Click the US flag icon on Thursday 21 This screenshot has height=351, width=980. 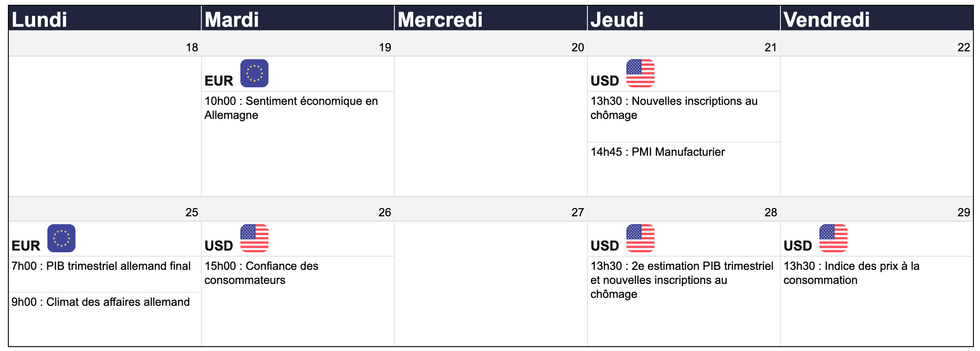tap(640, 73)
